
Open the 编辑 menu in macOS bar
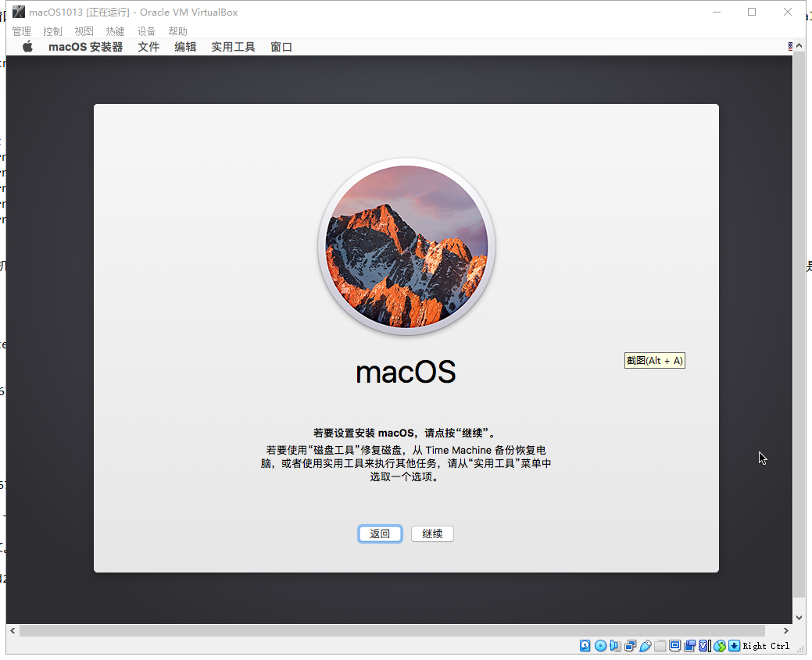coord(185,47)
